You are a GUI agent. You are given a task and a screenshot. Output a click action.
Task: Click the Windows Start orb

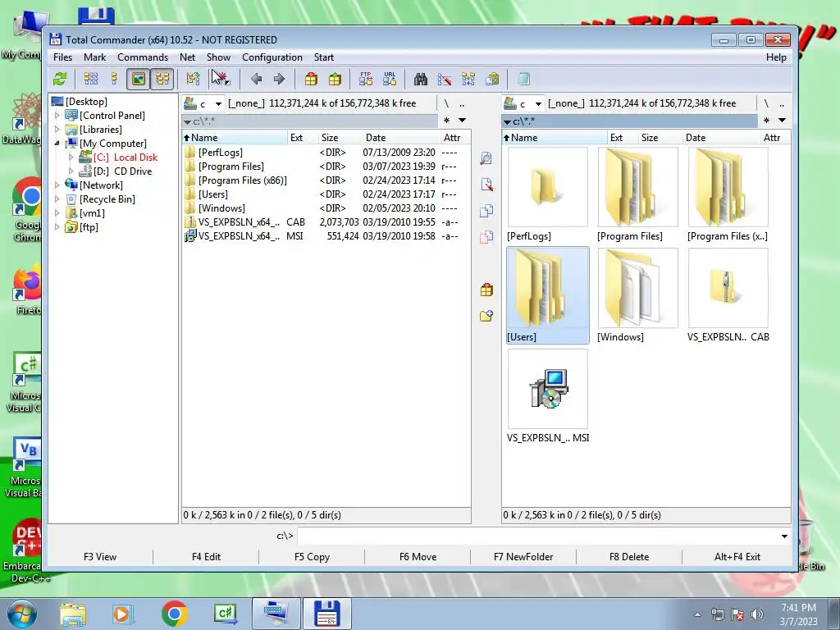coord(21,614)
